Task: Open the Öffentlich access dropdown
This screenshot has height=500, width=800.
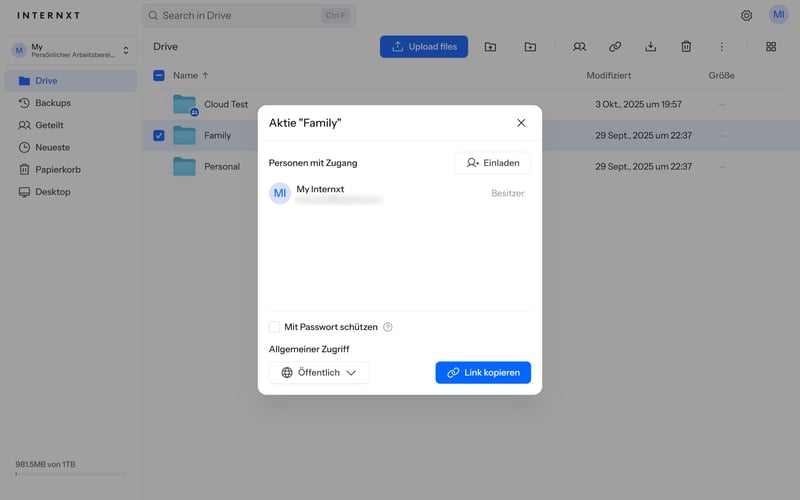Action: point(319,372)
